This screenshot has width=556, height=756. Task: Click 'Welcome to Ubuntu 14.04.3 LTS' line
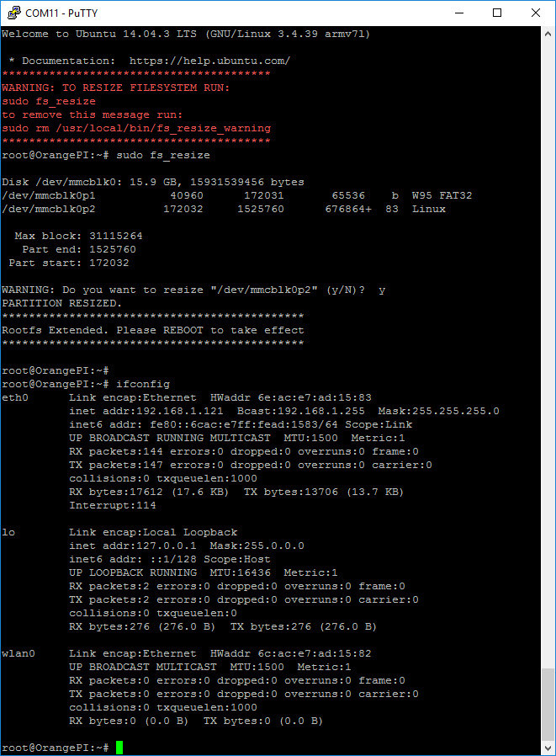point(186,34)
